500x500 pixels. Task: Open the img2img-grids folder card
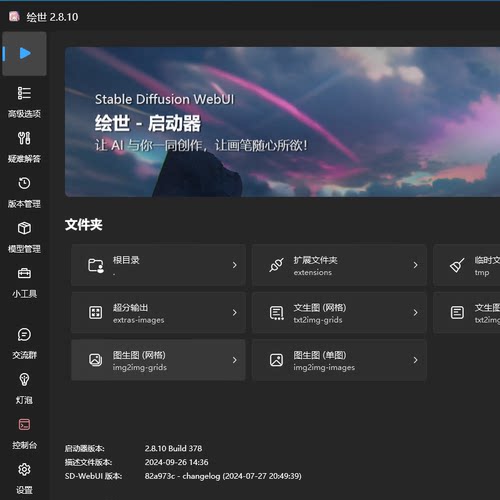coord(158,360)
